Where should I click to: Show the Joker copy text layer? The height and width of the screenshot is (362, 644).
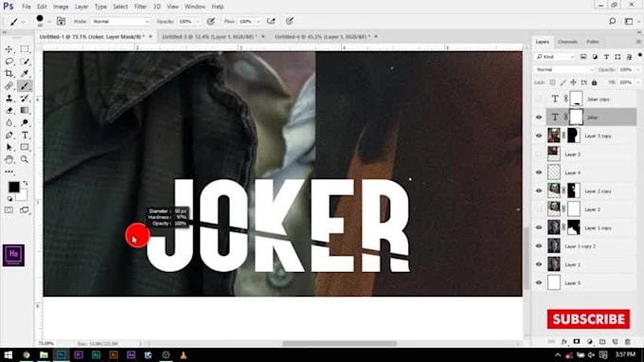pyautogui.click(x=539, y=99)
